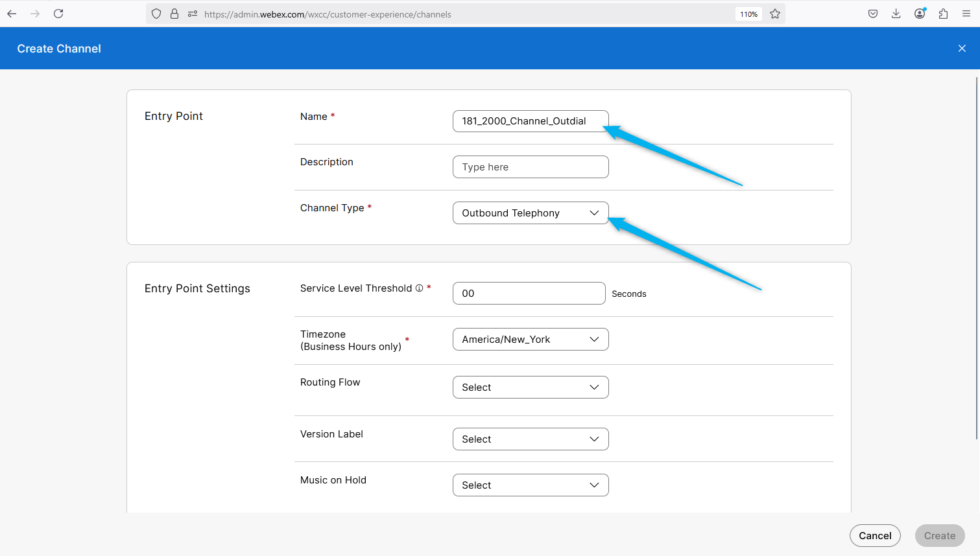Image resolution: width=980 pixels, height=556 pixels.
Task: Focus the Description text field
Action: (x=530, y=167)
